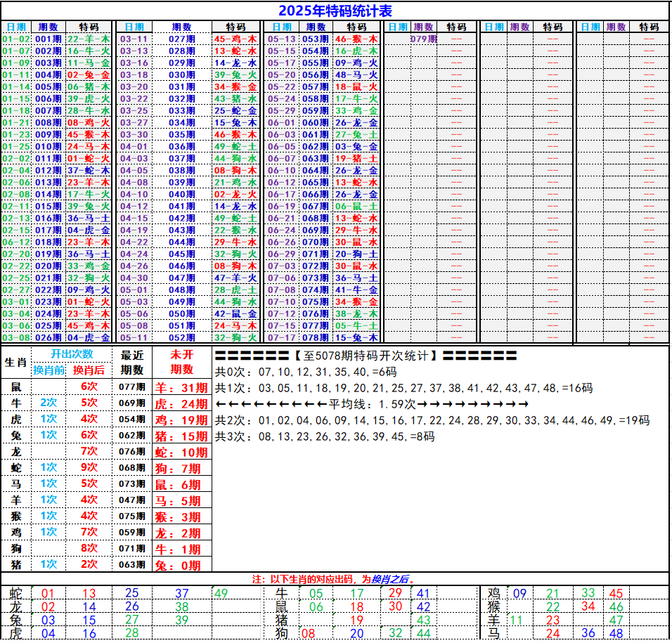Click the 开出次数 column header

click(x=71, y=354)
